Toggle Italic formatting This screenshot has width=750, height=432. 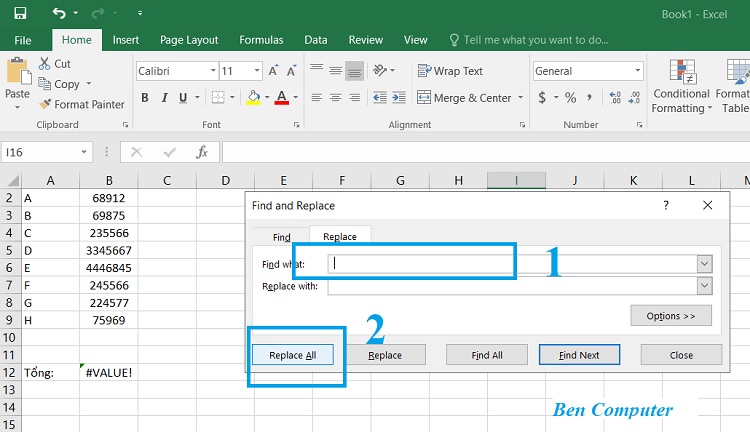click(164, 98)
